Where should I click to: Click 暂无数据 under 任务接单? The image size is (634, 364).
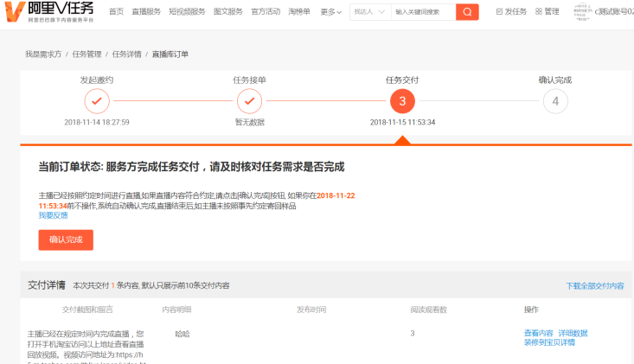coord(249,123)
